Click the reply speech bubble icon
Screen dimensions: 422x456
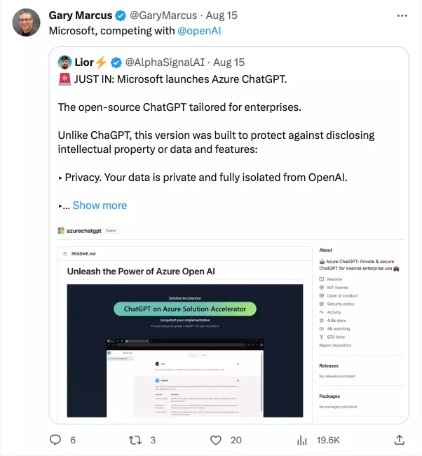55,440
